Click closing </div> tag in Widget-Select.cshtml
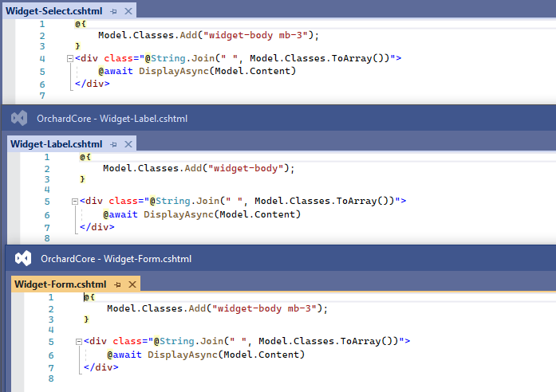This screenshot has width=556, height=392. click(93, 84)
